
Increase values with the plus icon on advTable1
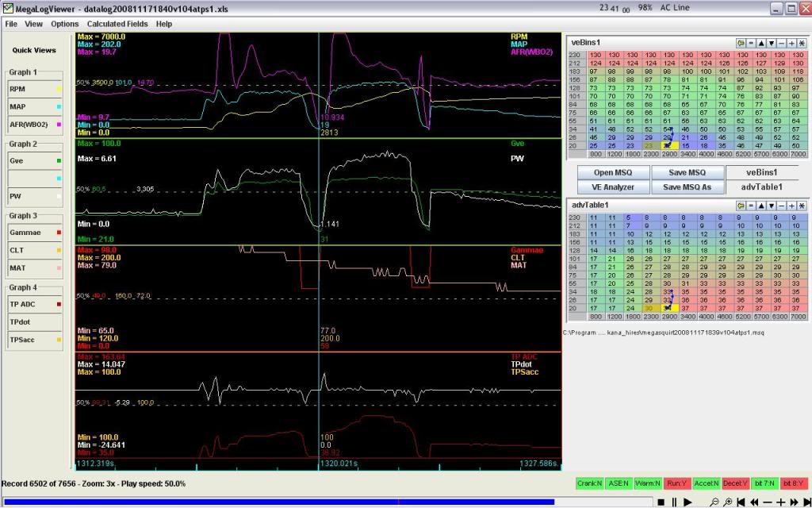791,206
